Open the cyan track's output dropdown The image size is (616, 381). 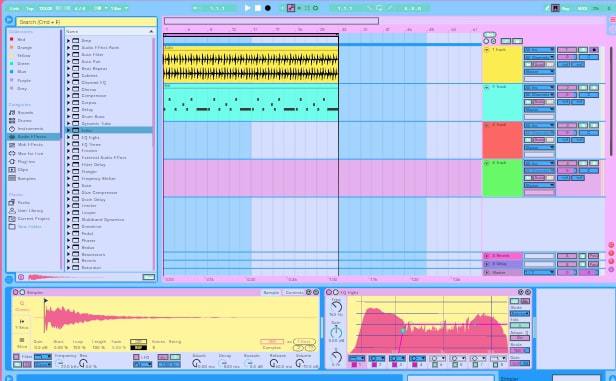[x=539, y=110]
